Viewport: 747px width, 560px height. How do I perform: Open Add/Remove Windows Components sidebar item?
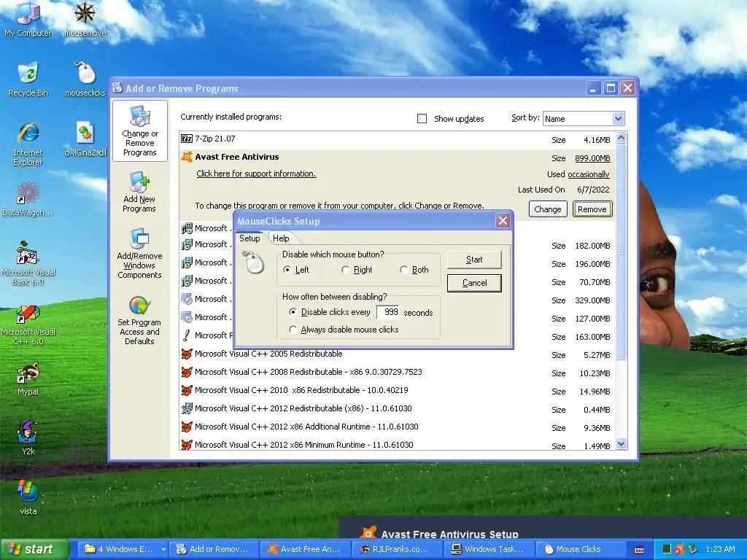tap(139, 253)
